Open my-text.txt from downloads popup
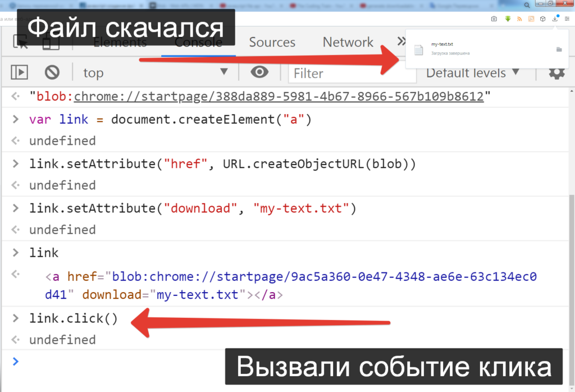 (x=441, y=44)
